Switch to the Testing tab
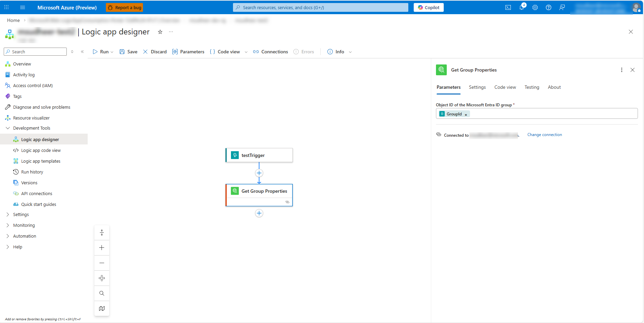644x323 pixels. [x=532, y=87]
